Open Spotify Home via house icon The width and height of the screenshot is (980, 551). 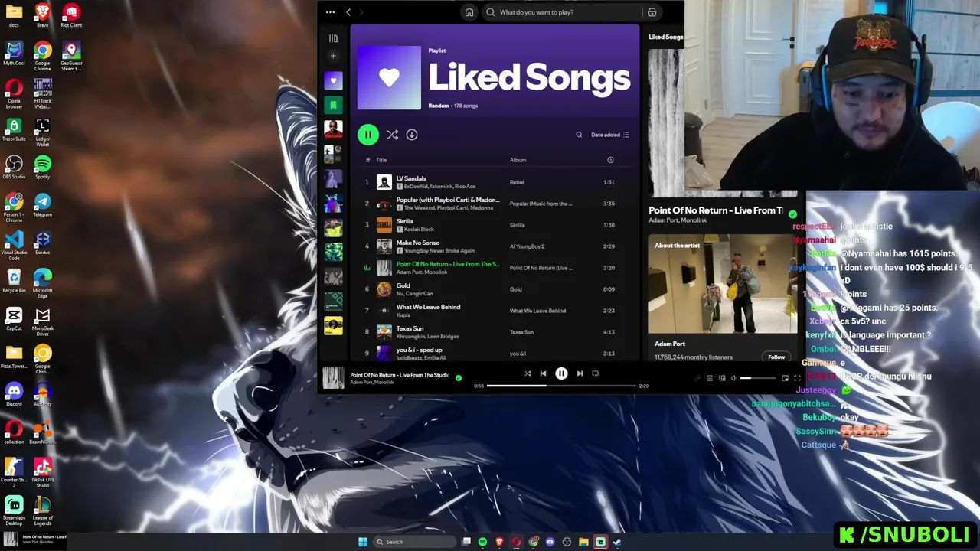click(469, 12)
